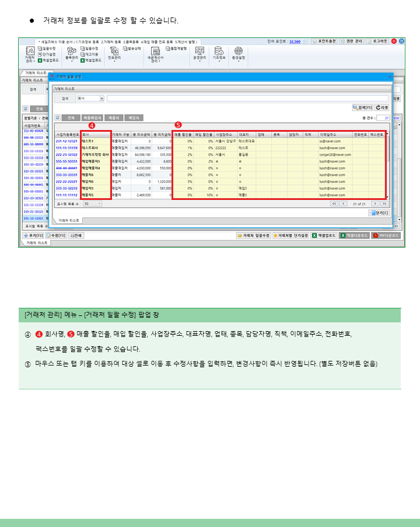Click the 포인트충전 button
The height and width of the screenshot is (527, 420).
pyautogui.click(x=324, y=41)
